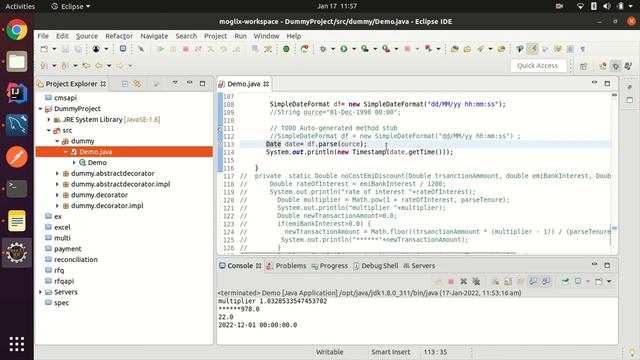
Task: Click the Toggle Mark Occurrences highlighter icon
Action: click(532, 49)
